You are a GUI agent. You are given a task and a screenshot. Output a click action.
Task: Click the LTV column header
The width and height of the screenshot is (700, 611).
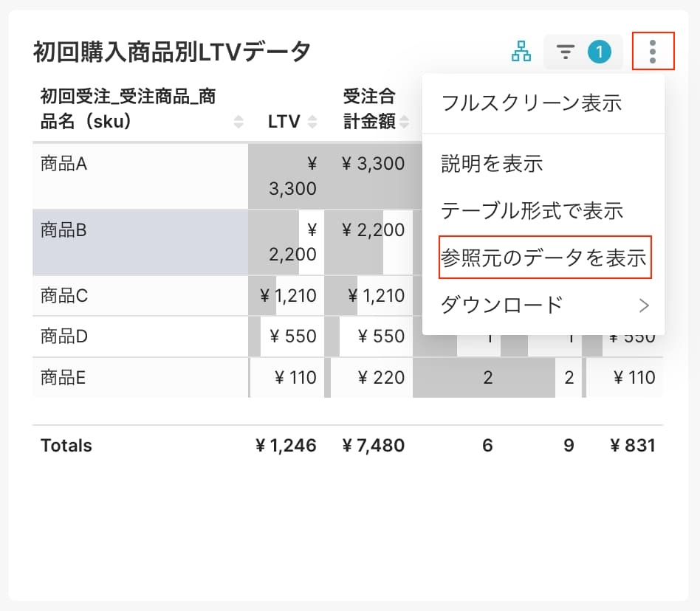pos(284,122)
